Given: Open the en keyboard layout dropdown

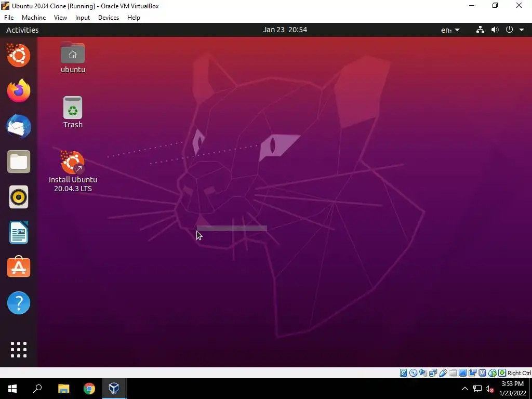Looking at the screenshot, I should tap(450, 30).
